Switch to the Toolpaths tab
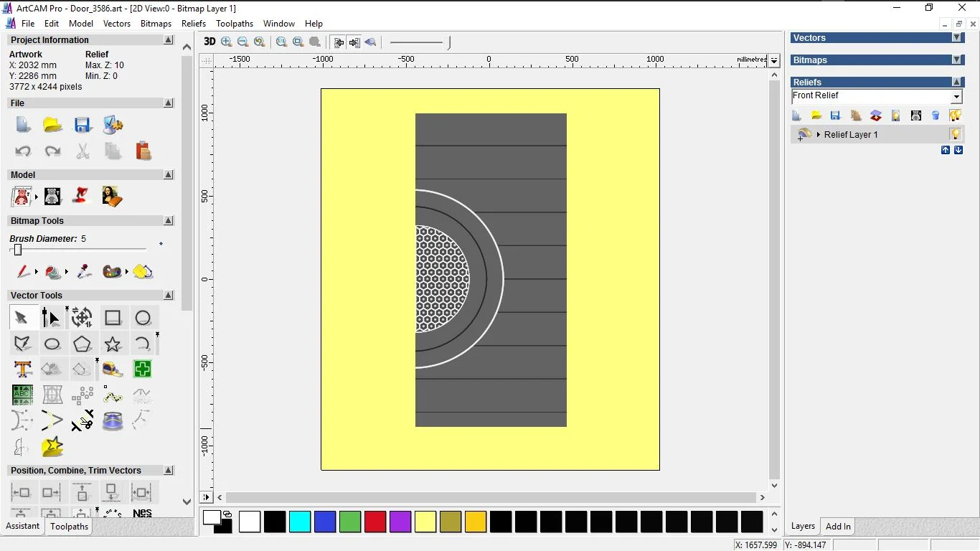This screenshot has width=980, height=551. point(69,527)
